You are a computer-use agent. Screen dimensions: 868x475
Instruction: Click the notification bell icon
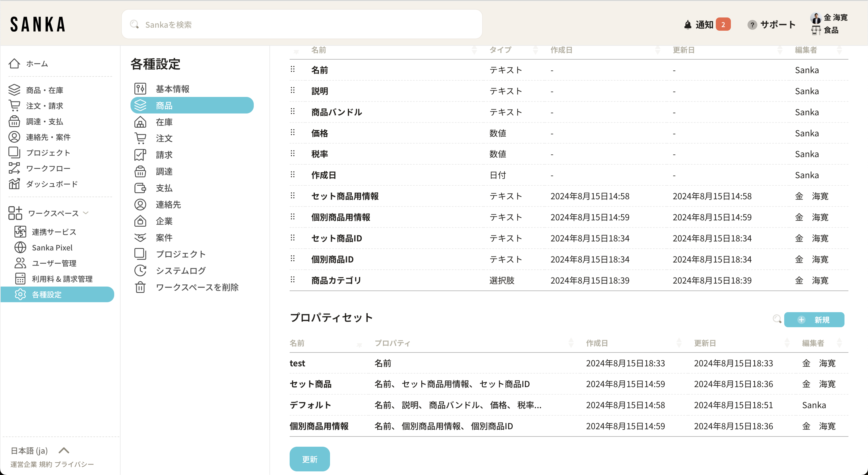(687, 25)
